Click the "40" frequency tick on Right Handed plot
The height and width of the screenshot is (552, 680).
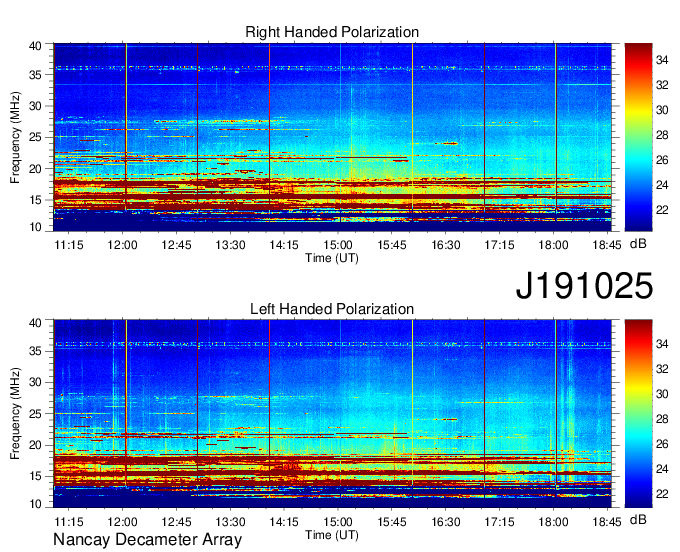tap(35, 46)
